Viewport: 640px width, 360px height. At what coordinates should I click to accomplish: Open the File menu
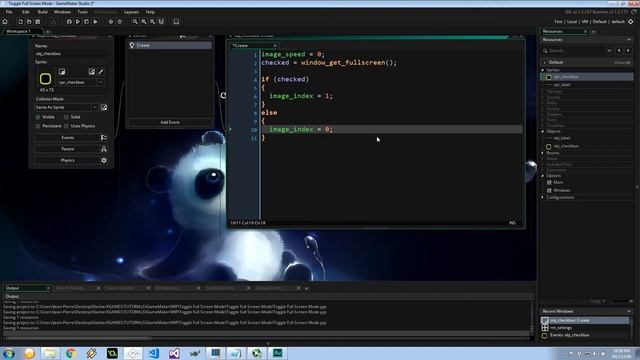tap(9, 12)
